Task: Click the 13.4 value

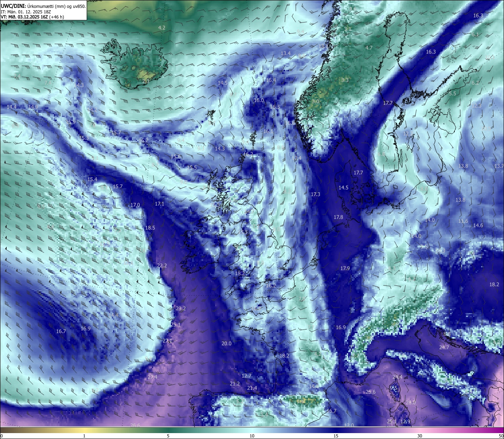Action: point(286,53)
